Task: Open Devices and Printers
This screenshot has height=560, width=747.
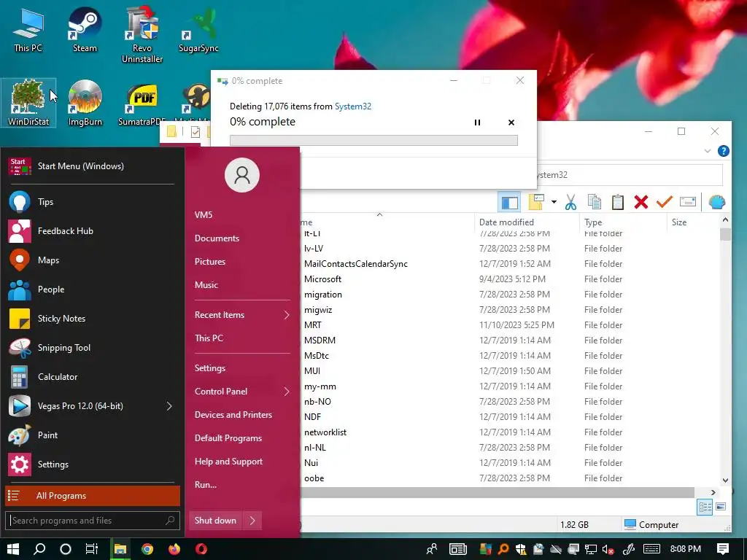Action: point(233,415)
